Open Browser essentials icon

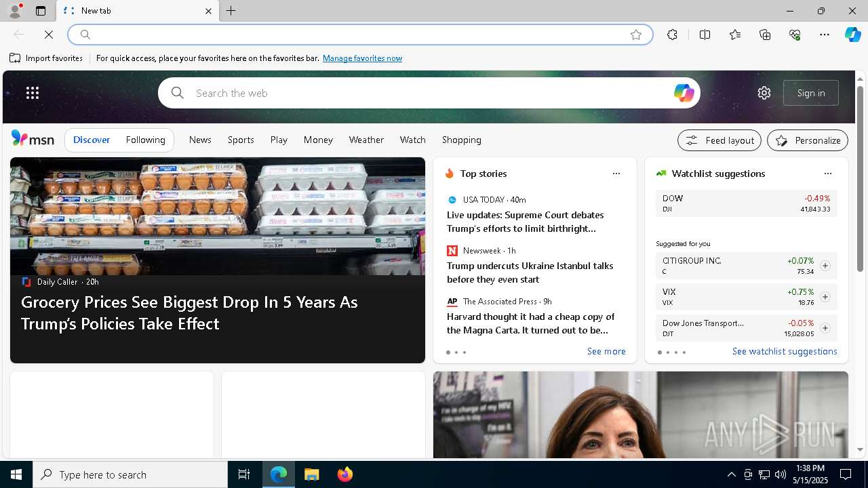pos(795,35)
